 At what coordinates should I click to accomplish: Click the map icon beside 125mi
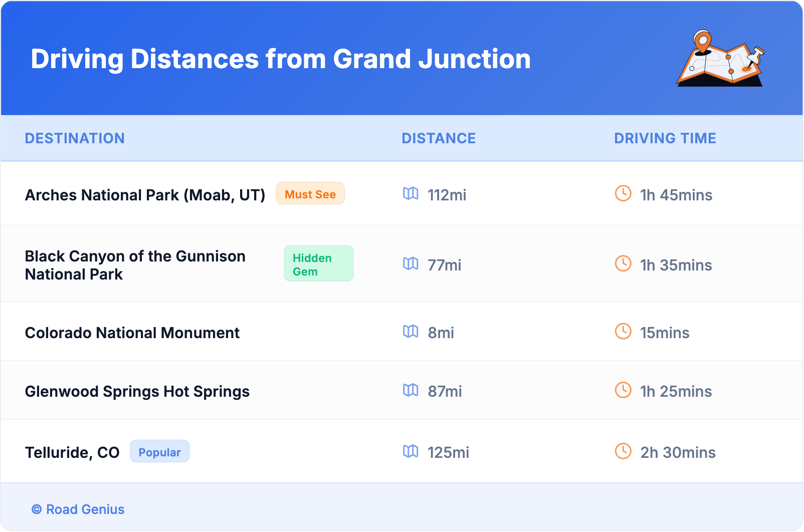[x=411, y=451]
